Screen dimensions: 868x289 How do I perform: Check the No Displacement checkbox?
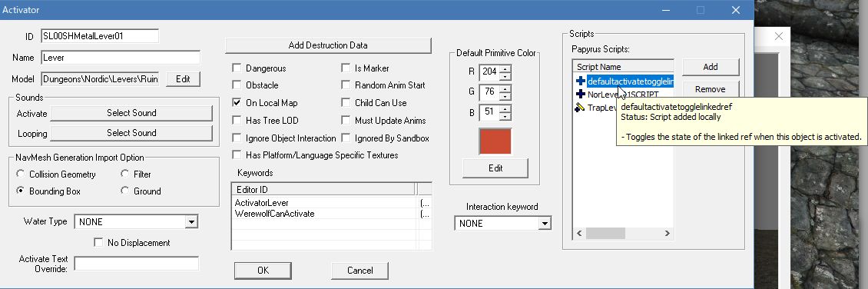[98, 242]
